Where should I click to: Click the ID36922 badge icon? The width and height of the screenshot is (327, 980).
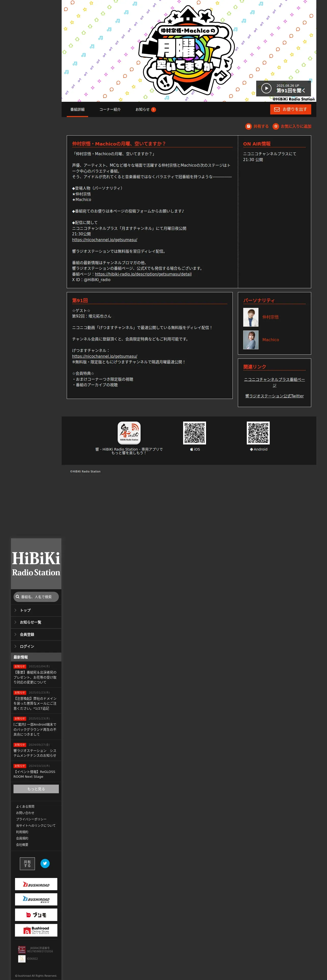click(22, 959)
